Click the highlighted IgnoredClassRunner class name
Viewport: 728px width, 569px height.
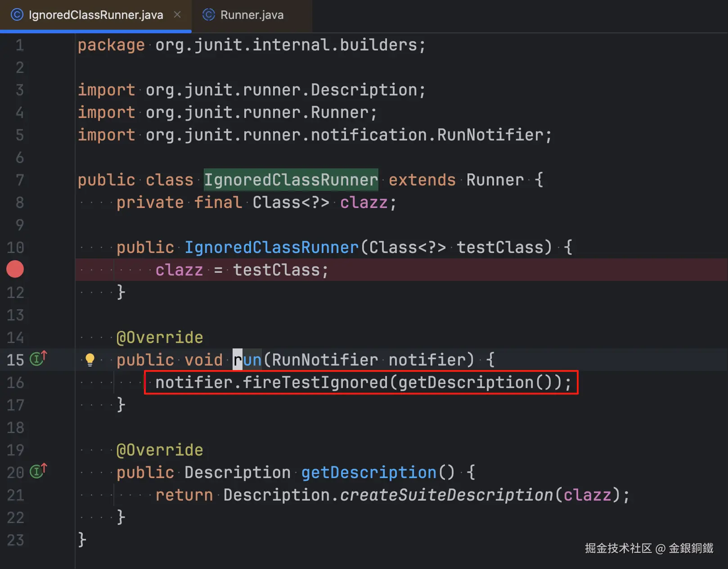[291, 180]
